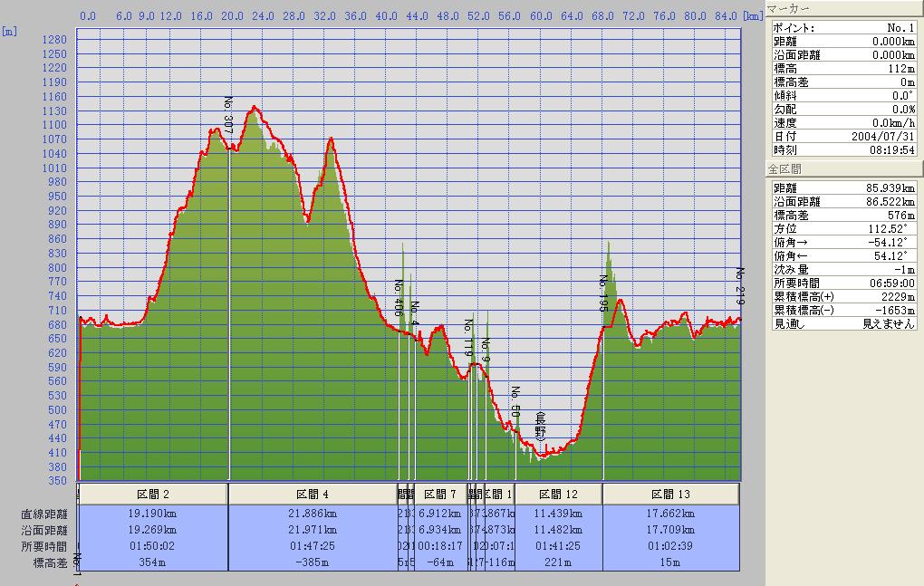Select the No. 406 waypoint label
This screenshot has height=586, width=924.
(399, 298)
